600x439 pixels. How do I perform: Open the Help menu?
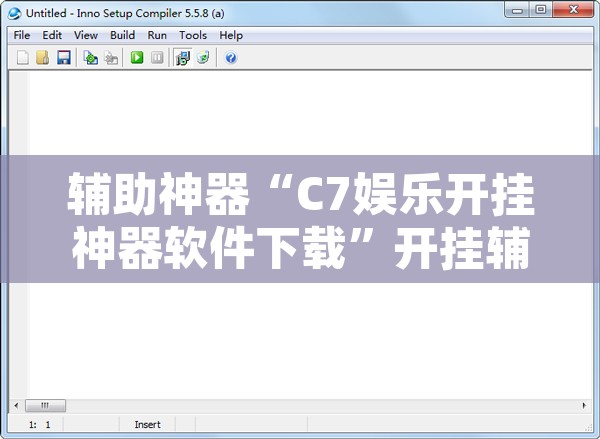[x=231, y=35]
